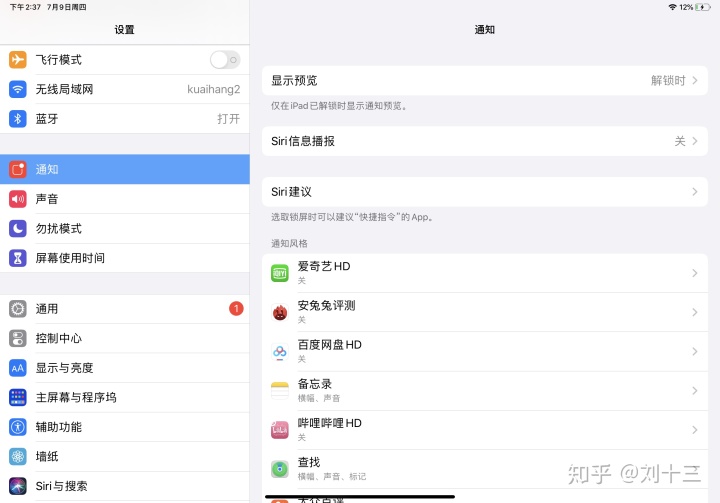The height and width of the screenshot is (503, 720).
Task: Tap the Airplane Mode icon (飞行模式)
Action: coord(17,60)
